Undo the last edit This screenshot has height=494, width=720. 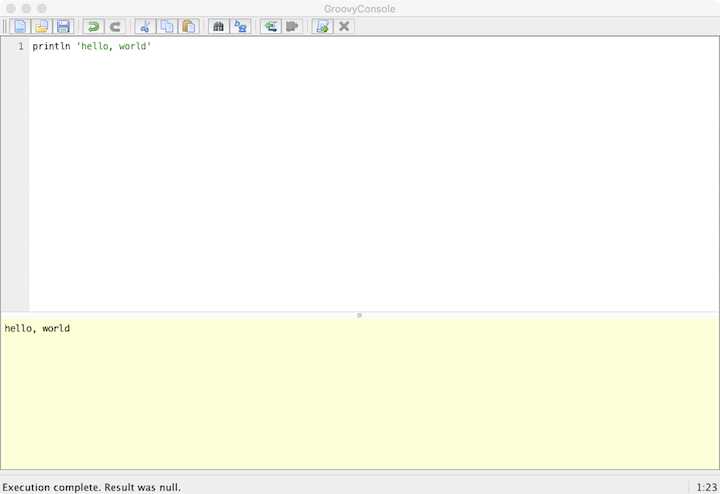click(94, 26)
